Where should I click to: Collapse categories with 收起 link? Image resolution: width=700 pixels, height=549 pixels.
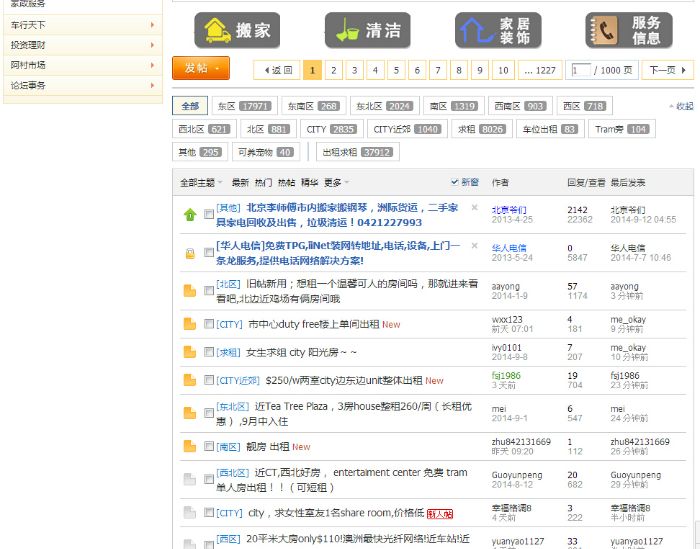681,106
